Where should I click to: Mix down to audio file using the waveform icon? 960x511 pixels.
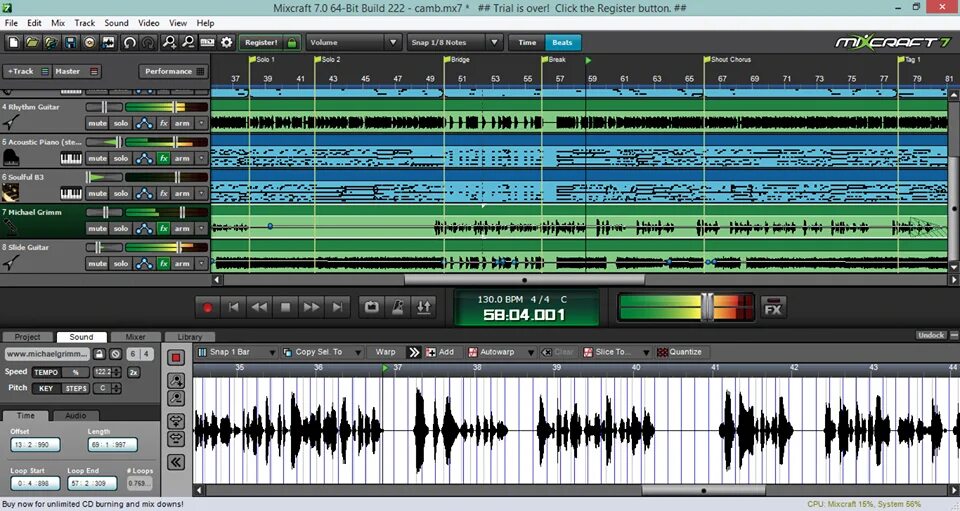click(x=108, y=42)
